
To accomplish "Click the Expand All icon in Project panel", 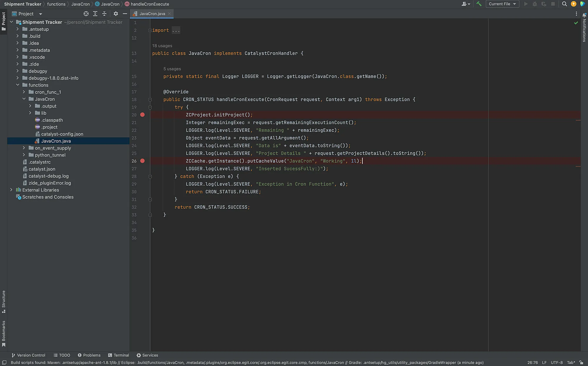I will (x=95, y=14).
